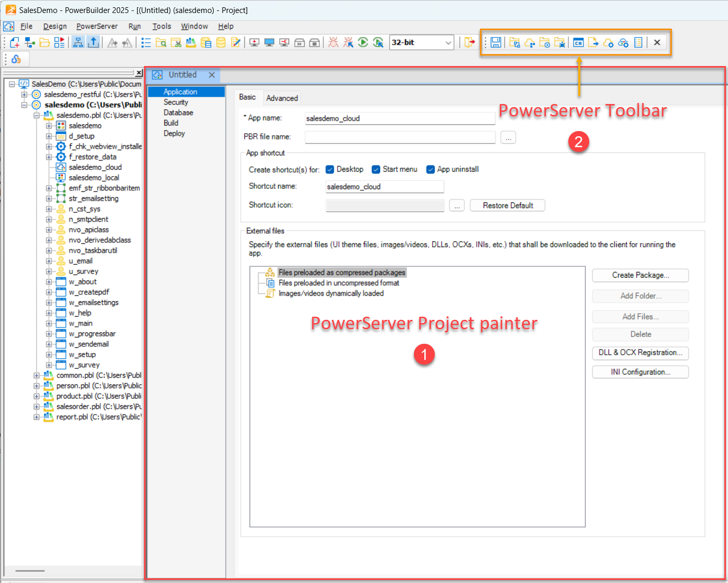Switch to the Advanced tab
Viewport: 728px width, 583px height.
click(x=282, y=98)
